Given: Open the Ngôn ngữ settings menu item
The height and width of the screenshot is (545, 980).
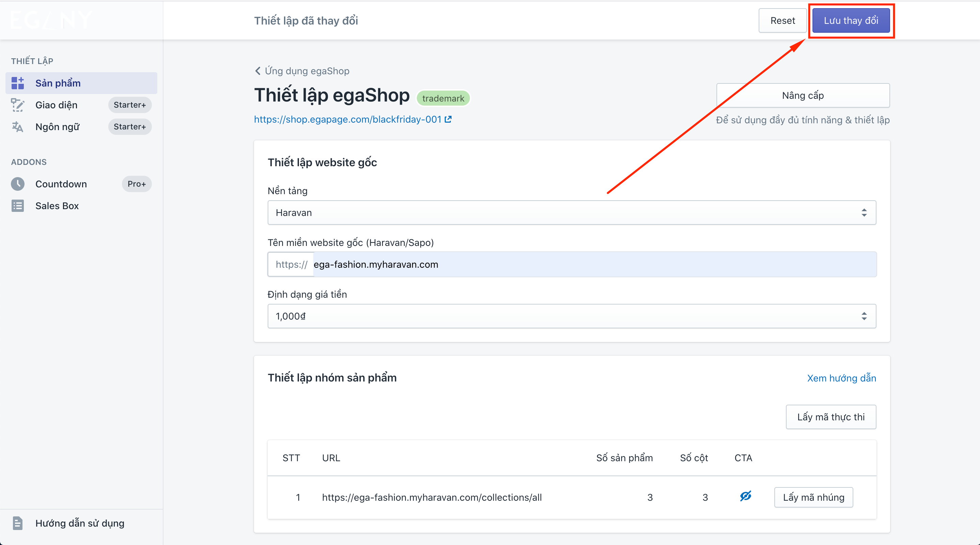Looking at the screenshot, I should 58,127.
